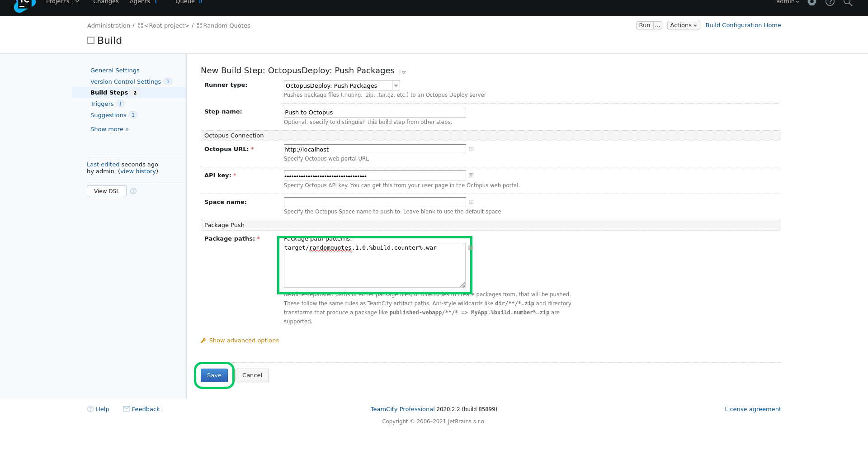The width and height of the screenshot is (868, 450).
Task: Click parameter icon beside Space name
Action: [471, 202]
